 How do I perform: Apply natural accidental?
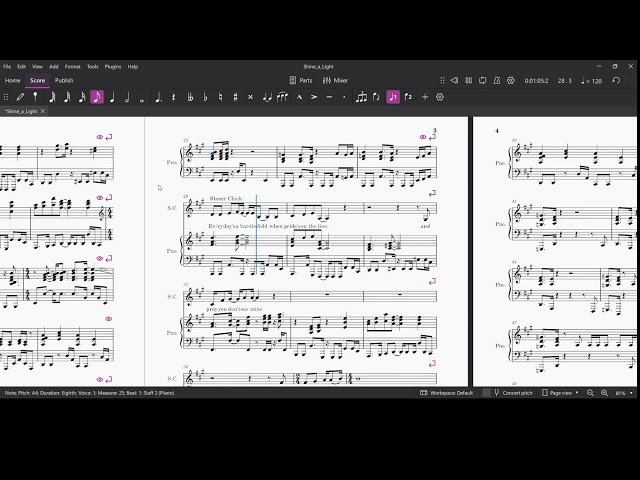[x=220, y=97]
